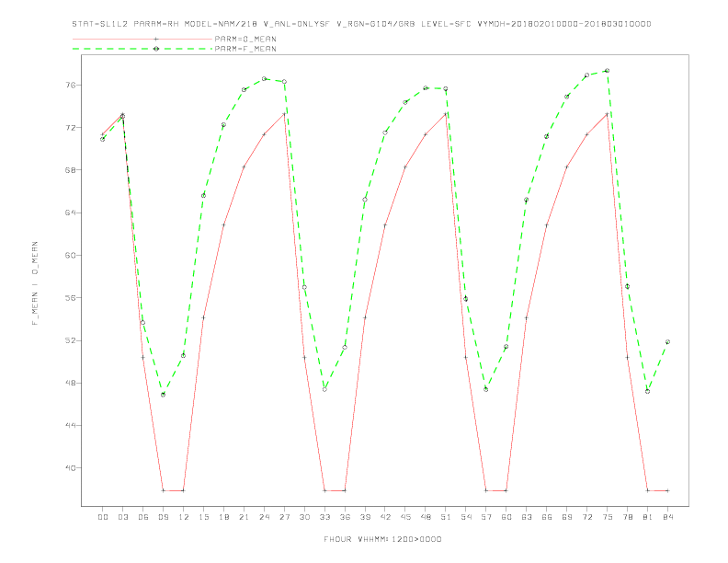Click the x-axis tick label 36
Screen dimensions: 728x563
(345, 517)
